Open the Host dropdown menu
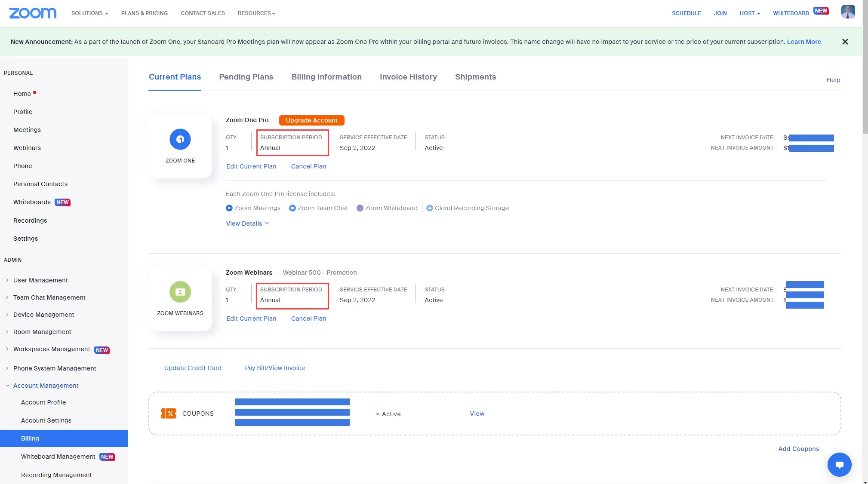This screenshot has width=868, height=484. 750,13
